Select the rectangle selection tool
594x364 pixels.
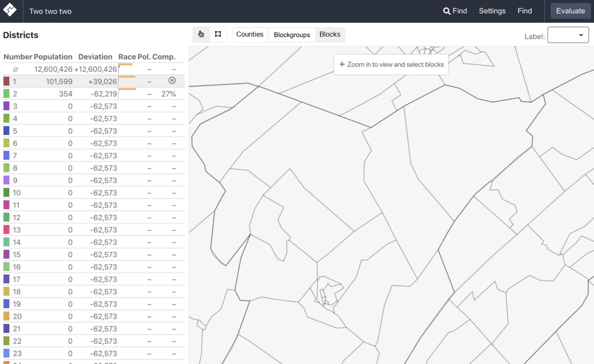218,35
